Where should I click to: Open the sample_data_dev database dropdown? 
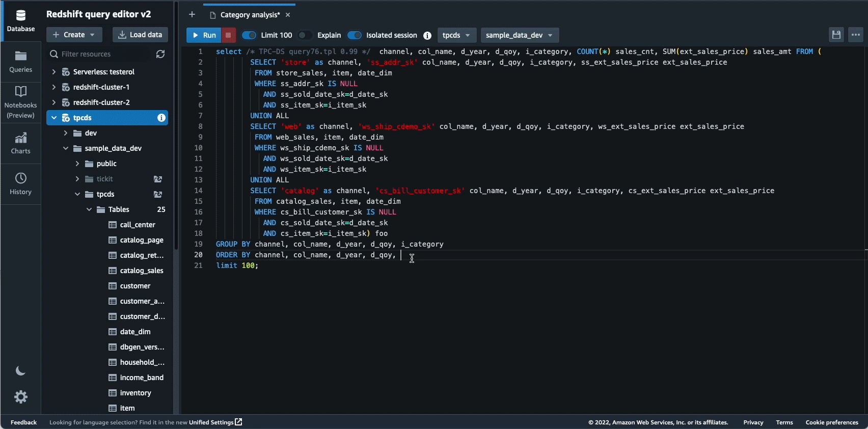[x=520, y=35]
